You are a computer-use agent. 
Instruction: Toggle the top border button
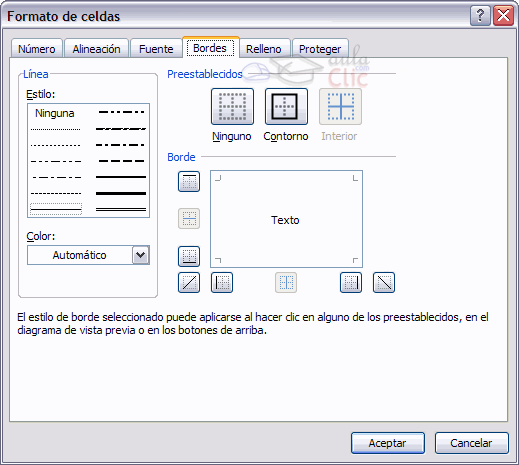pos(189,182)
